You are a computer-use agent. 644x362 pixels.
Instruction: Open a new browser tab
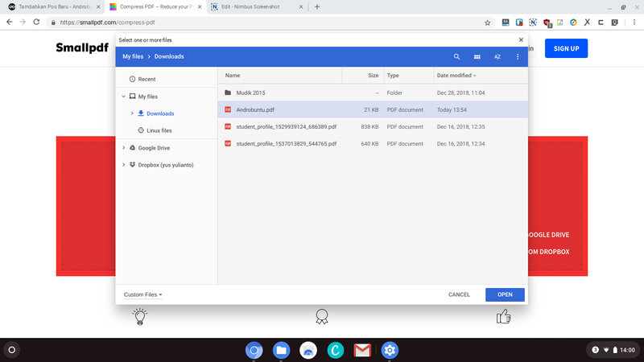(317, 7)
